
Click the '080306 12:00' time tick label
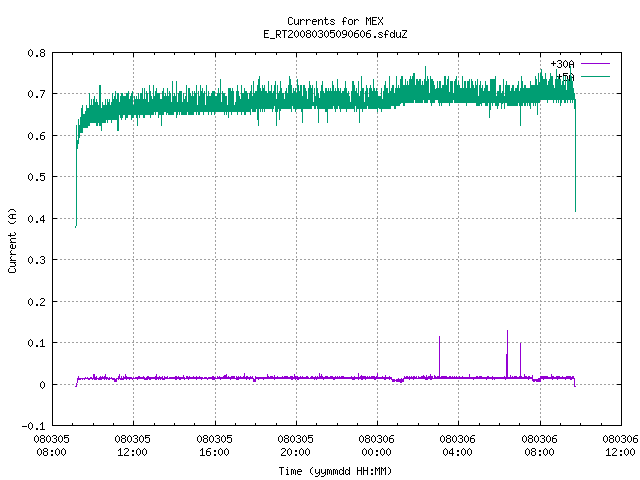click(620, 446)
